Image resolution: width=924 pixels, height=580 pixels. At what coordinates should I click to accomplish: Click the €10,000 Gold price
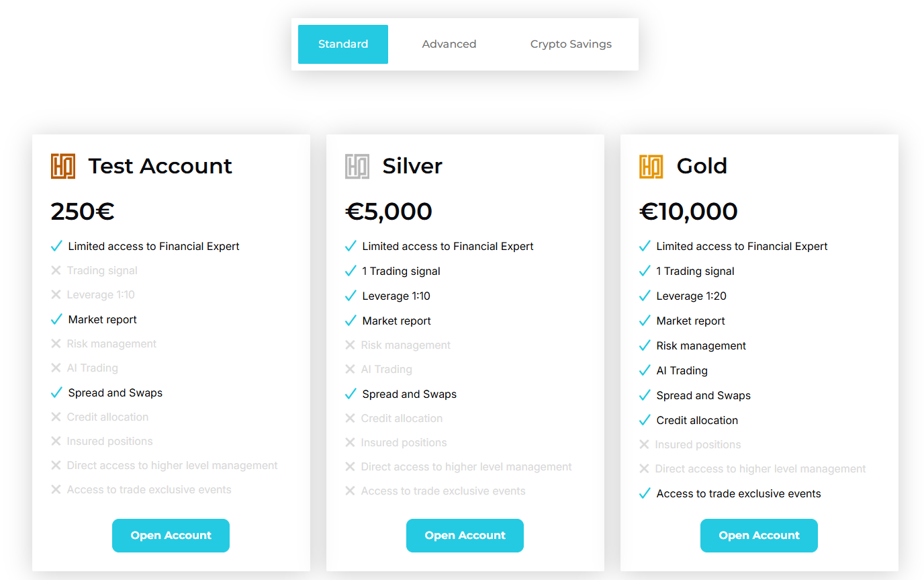[x=688, y=212]
